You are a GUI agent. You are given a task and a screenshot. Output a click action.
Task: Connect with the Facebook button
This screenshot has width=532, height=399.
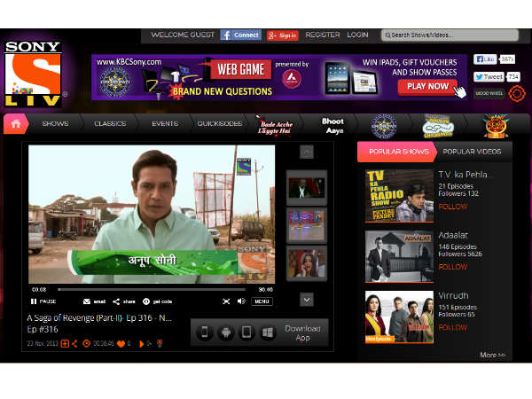pyautogui.click(x=240, y=35)
